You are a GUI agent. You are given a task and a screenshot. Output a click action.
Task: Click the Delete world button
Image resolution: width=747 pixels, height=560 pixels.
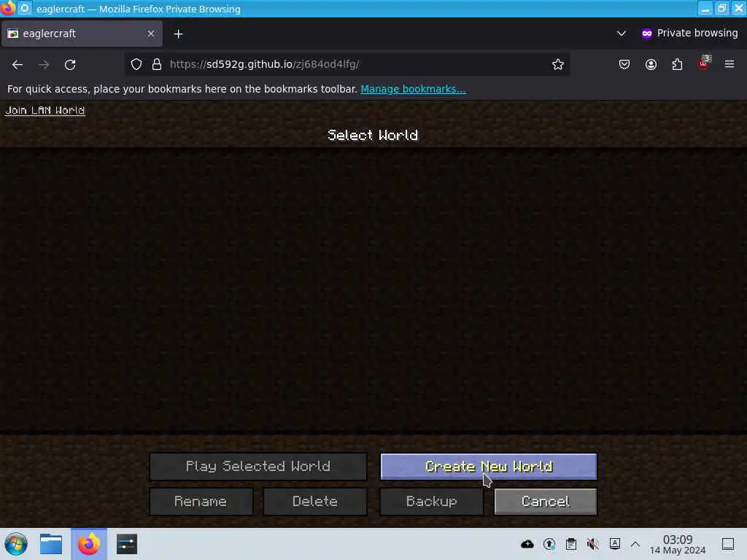315,502
